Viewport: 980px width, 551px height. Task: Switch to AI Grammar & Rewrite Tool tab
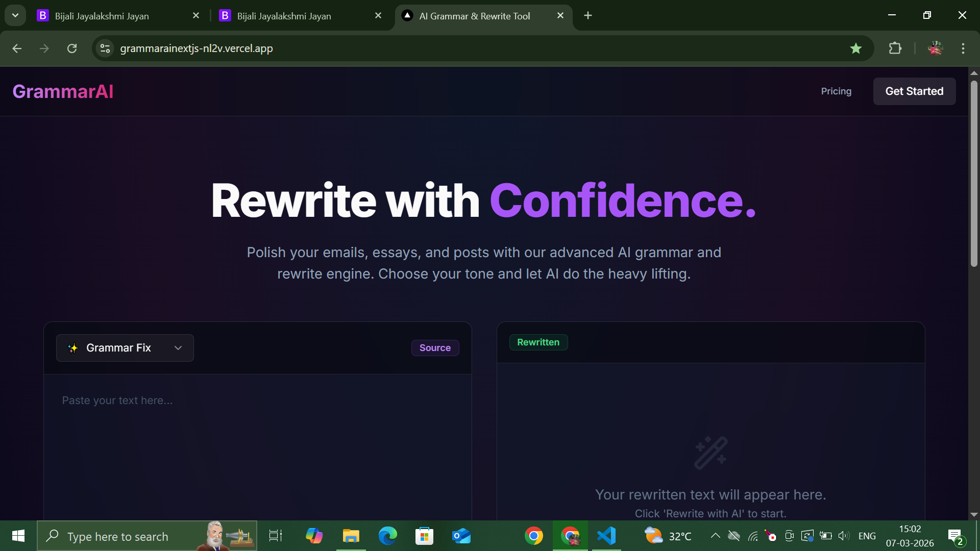click(x=475, y=16)
